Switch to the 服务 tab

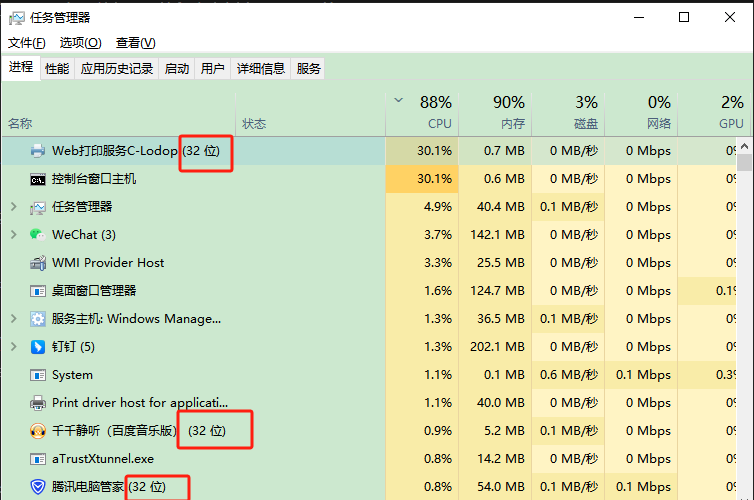point(308,68)
